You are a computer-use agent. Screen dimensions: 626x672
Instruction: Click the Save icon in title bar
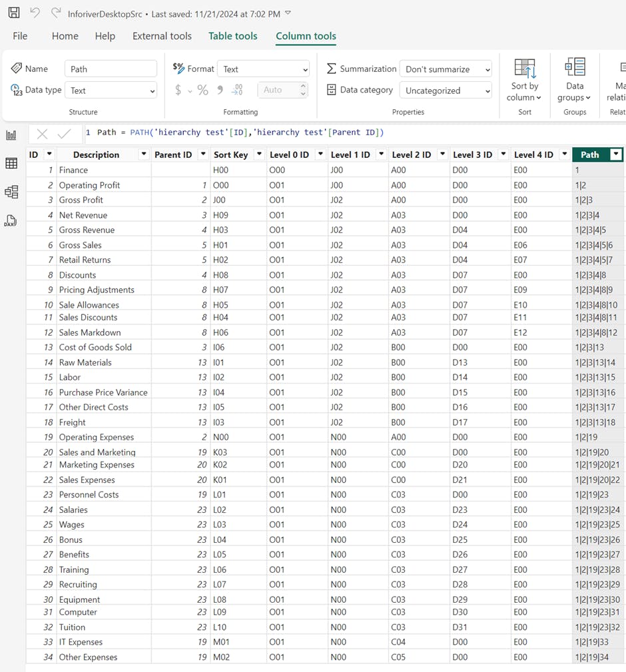coord(13,13)
